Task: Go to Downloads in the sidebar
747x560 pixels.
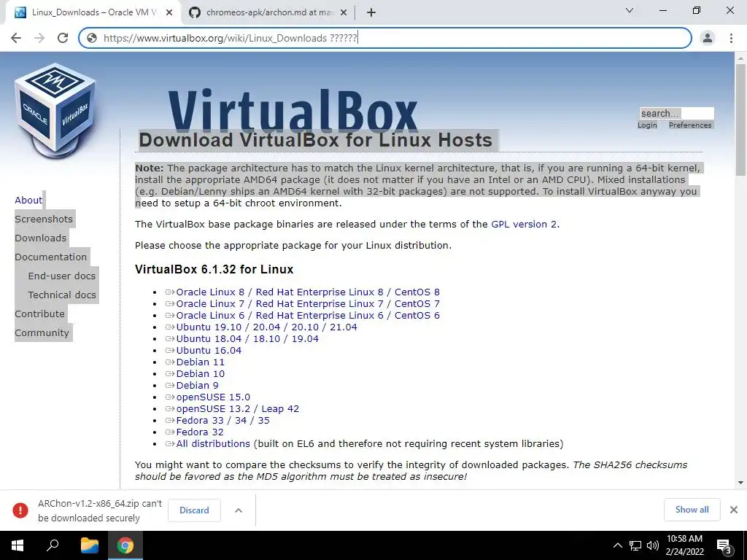Action: (x=41, y=238)
